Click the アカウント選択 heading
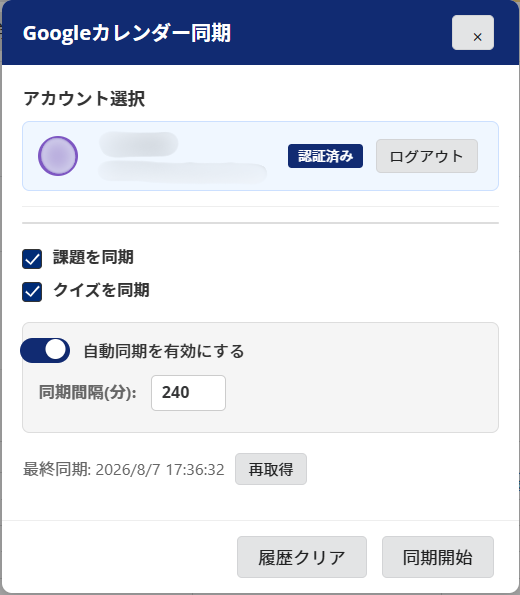The height and width of the screenshot is (595, 520). (84, 99)
